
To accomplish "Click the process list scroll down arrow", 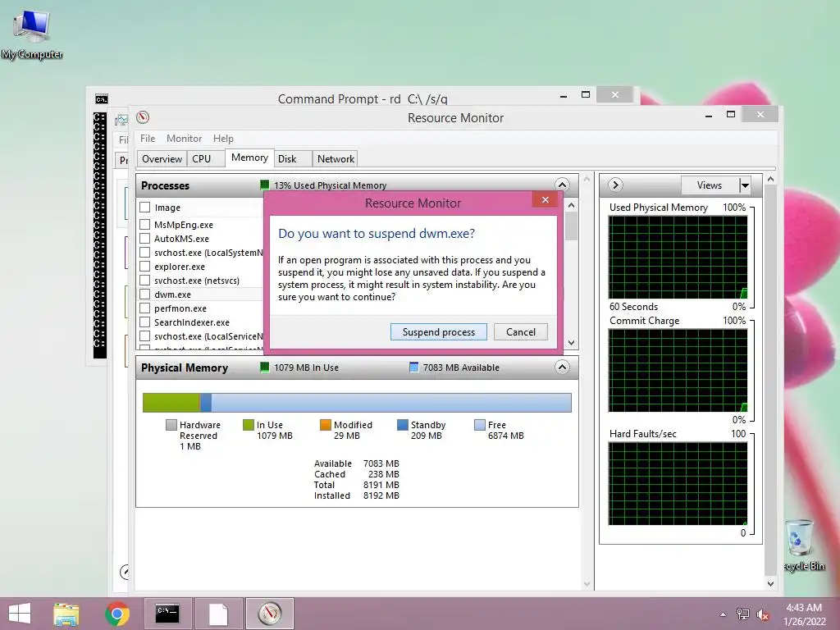I will (571, 342).
